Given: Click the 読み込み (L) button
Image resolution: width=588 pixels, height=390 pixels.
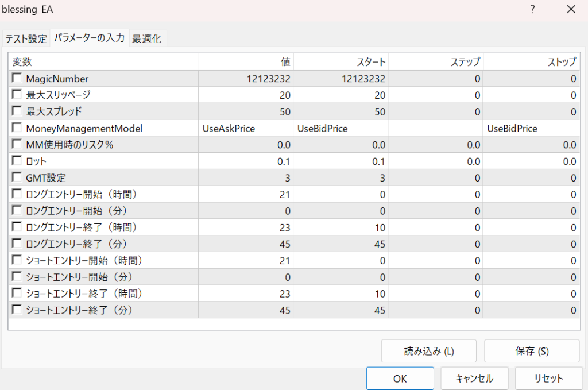Looking at the screenshot, I should click(x=428, y=351).
